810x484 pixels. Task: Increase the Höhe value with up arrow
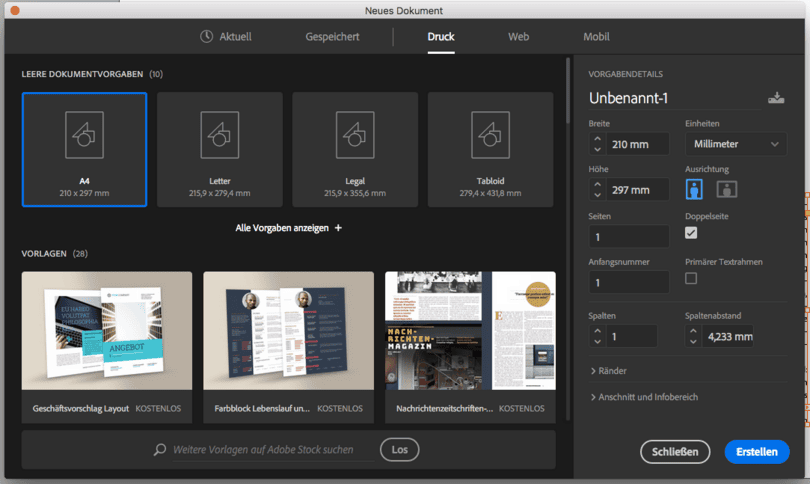(598, 184)
